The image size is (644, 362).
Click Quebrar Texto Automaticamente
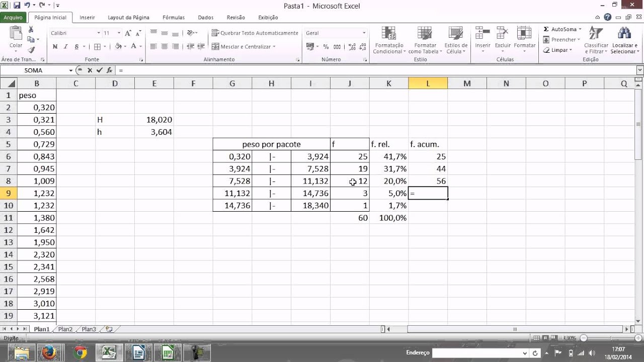click(255, 33)
